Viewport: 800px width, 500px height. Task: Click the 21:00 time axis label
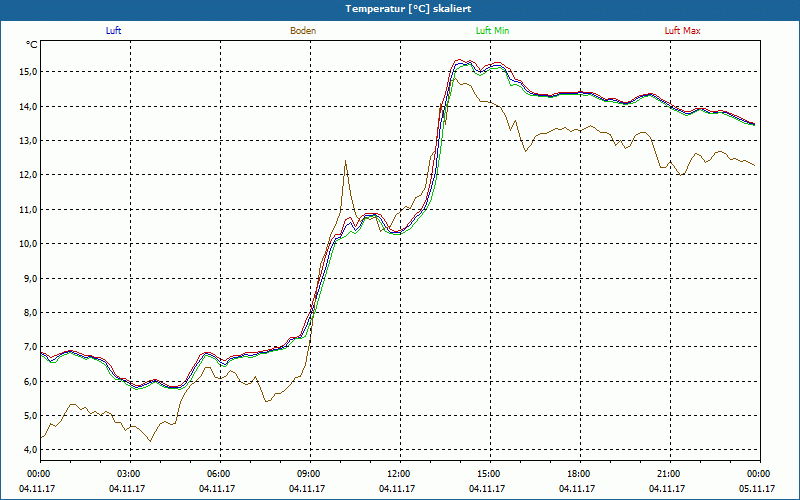669,474
